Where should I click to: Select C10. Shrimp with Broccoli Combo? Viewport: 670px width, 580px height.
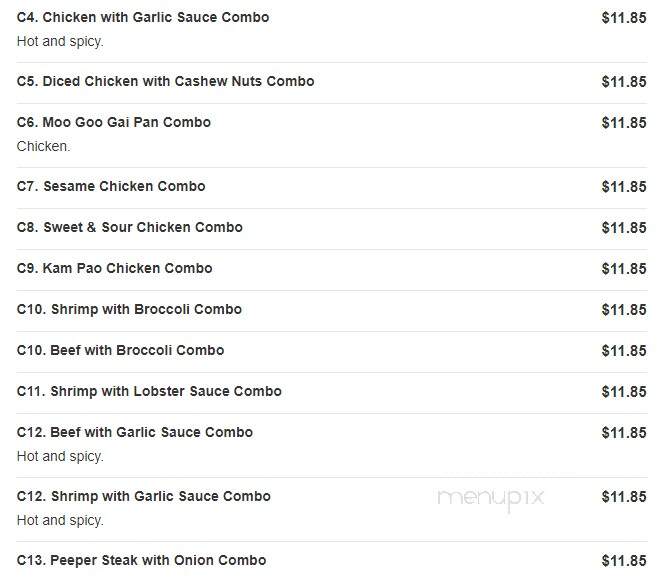pos(129,309)
